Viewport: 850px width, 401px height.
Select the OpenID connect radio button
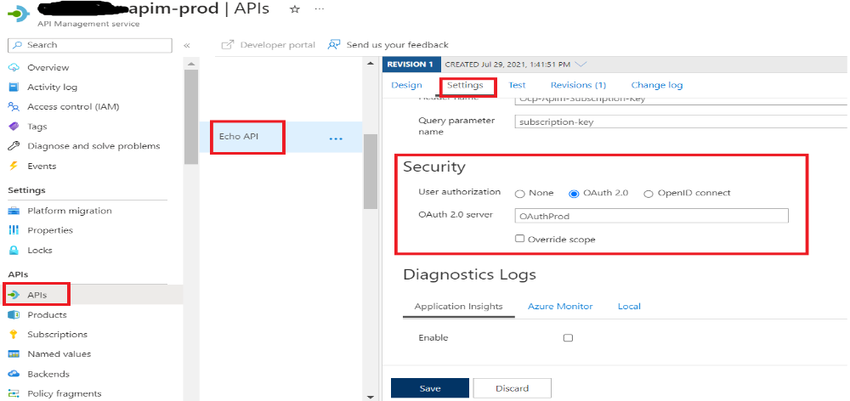pos(648,193)
